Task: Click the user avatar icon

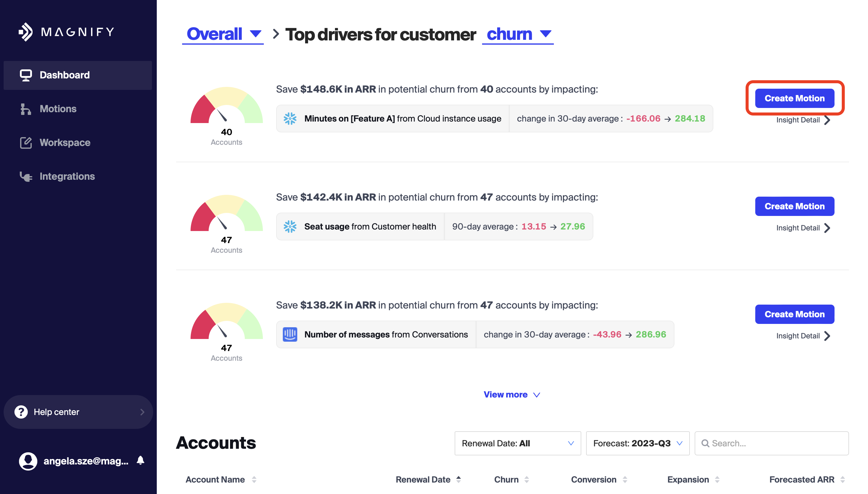Action: [28, 461]
